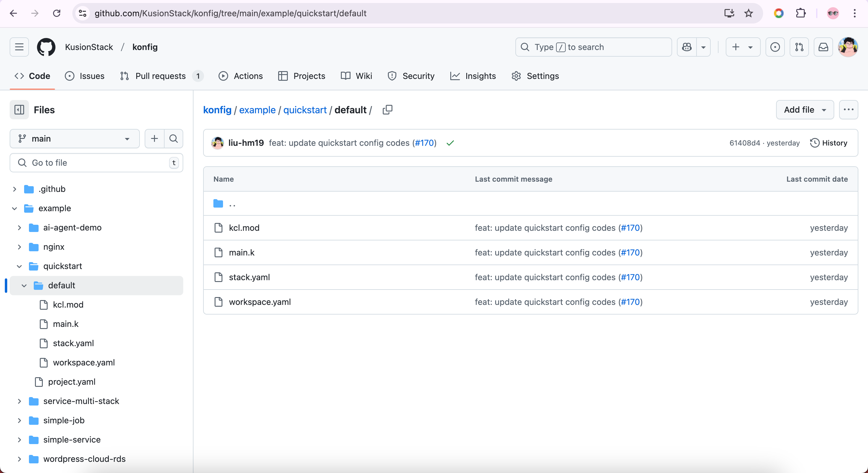Expand the ai-agent-demo folder
The height and width of the screenshot is (473, 868).
[19, 228]
